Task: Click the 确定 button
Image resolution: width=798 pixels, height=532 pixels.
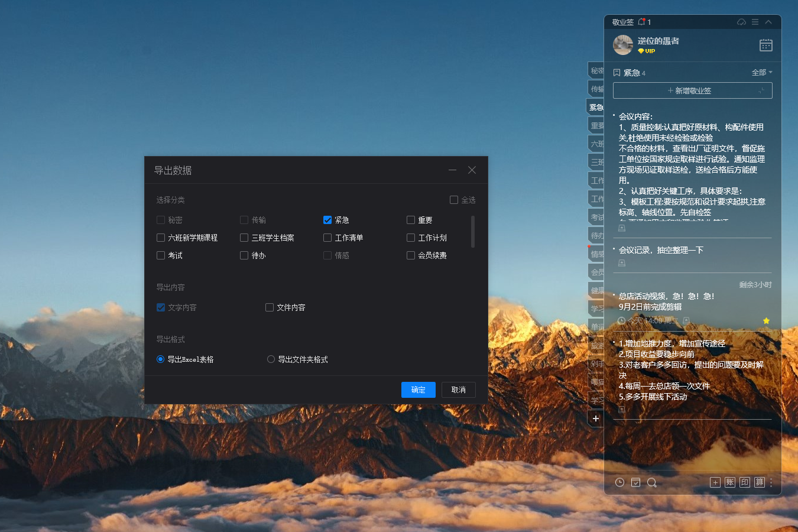Action: (x=418, y=390)
